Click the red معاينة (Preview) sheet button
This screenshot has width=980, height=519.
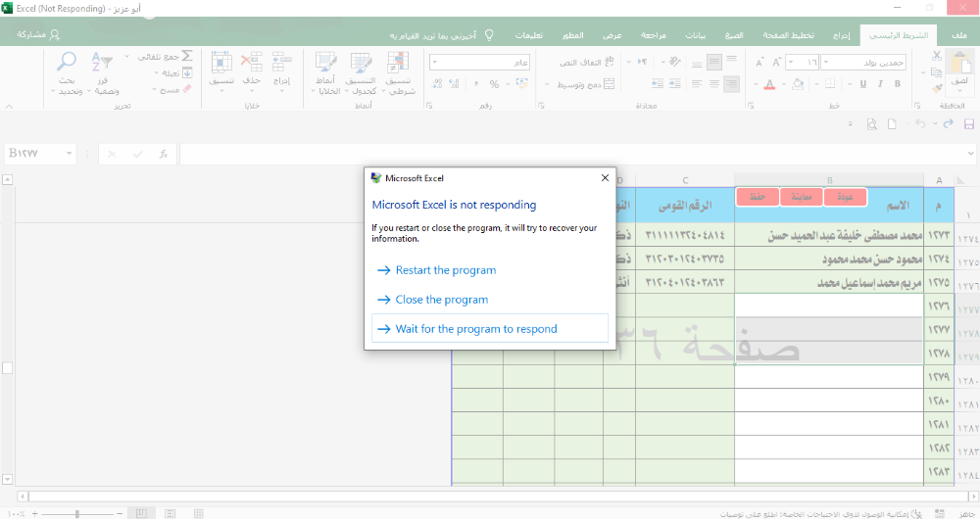coord(802,198)
